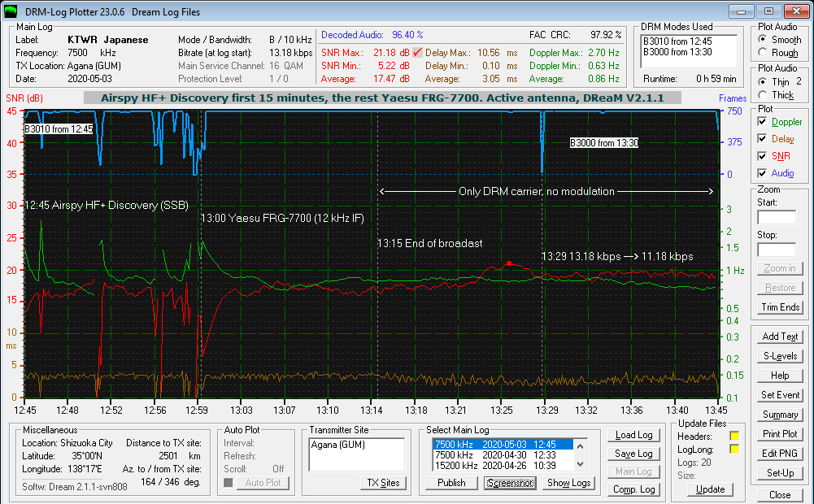Open the Help button

click(780, 376)
